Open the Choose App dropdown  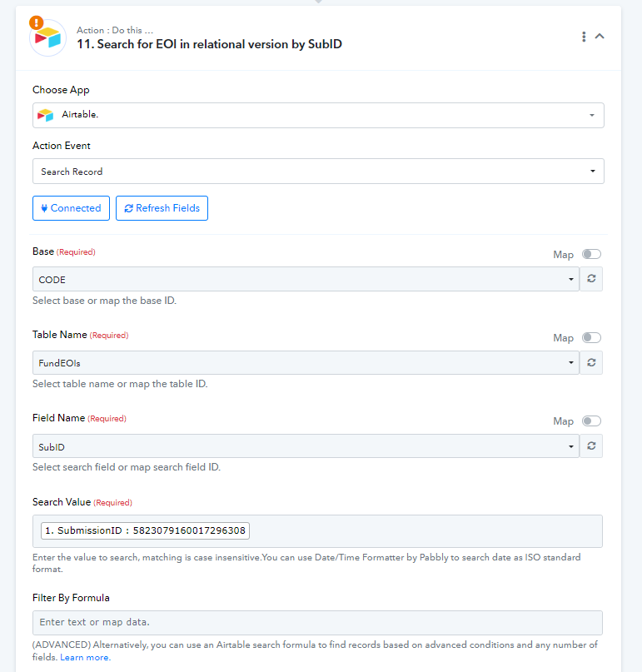318,115
